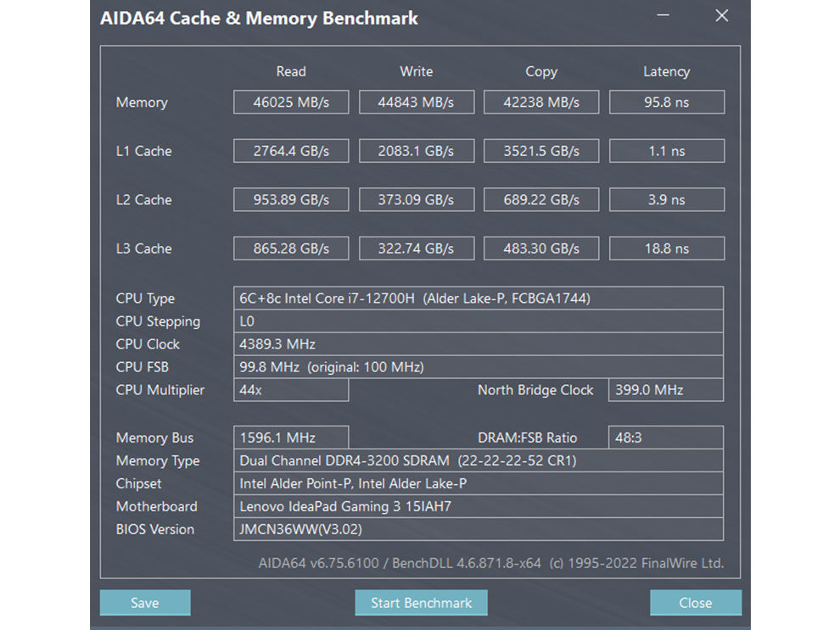Click CPU FSB field 99.8 MHz
This screenshot has width=840, height=630.
(x=479, y=367)
